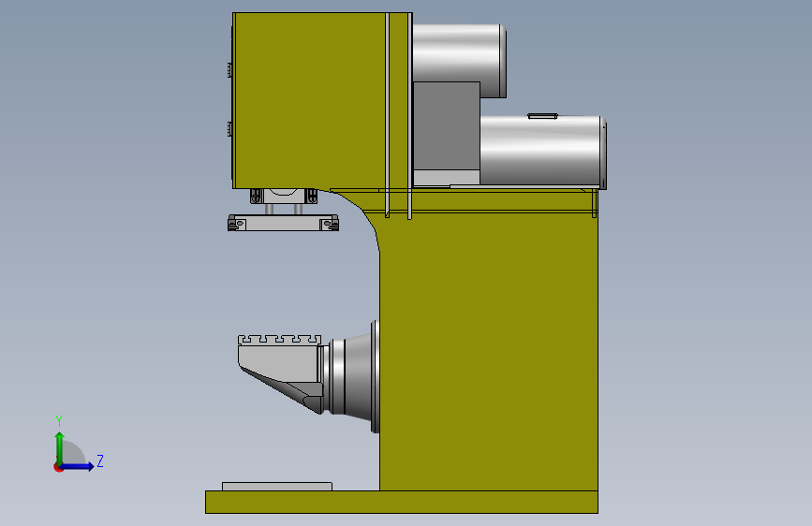Click the blue Z axis arrow of the triad
The width and height of the screenshot is (812, 526).
[x=78, y=466]
